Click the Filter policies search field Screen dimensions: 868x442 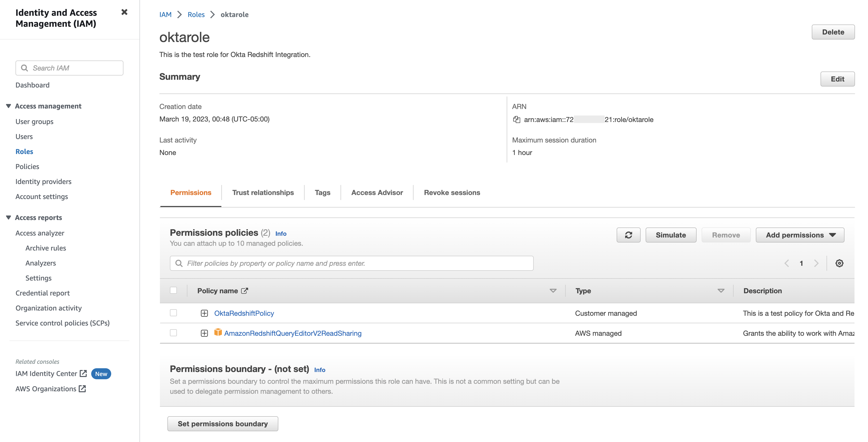[352, 263]
